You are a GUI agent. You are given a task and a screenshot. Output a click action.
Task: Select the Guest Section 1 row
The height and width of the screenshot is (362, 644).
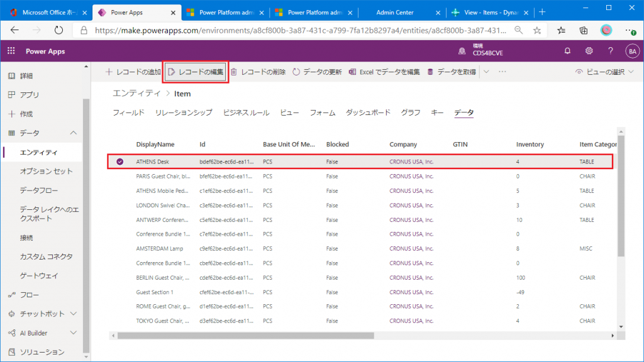362,292
